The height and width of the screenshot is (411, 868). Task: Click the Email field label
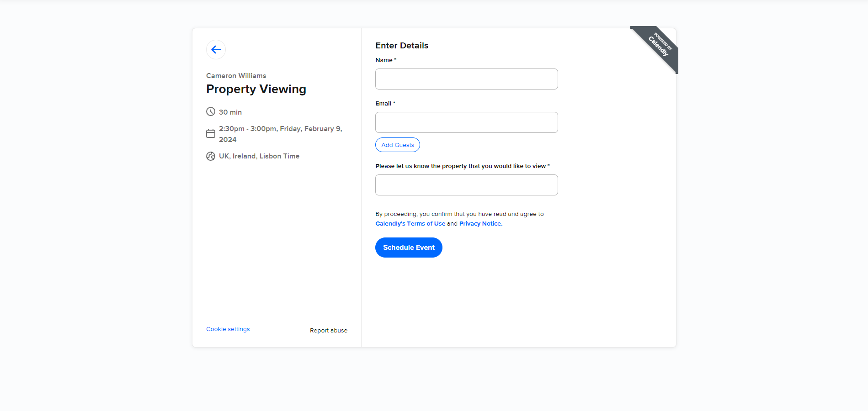385,104
